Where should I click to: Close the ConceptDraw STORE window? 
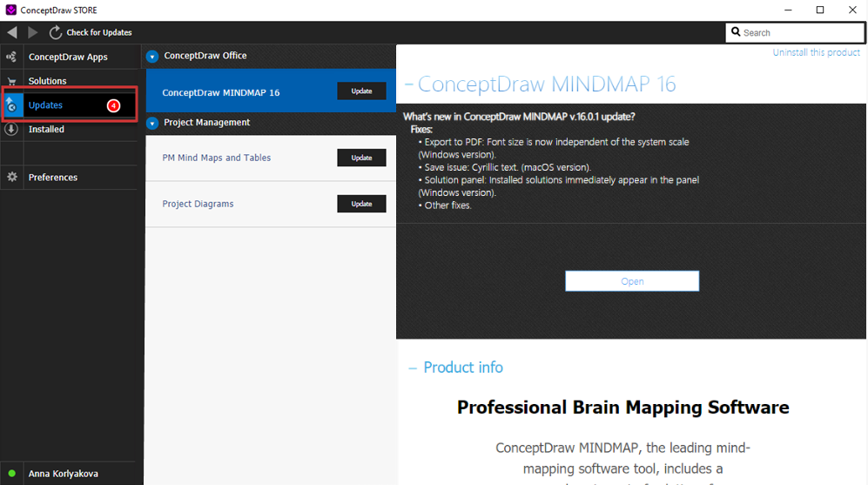852,10
